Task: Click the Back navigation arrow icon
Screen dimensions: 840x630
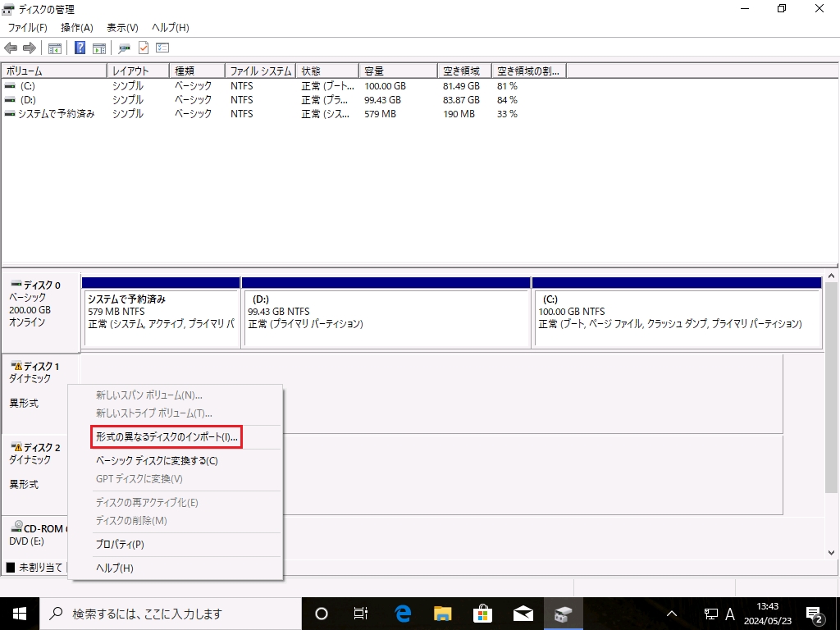Action: click(10, 47)
